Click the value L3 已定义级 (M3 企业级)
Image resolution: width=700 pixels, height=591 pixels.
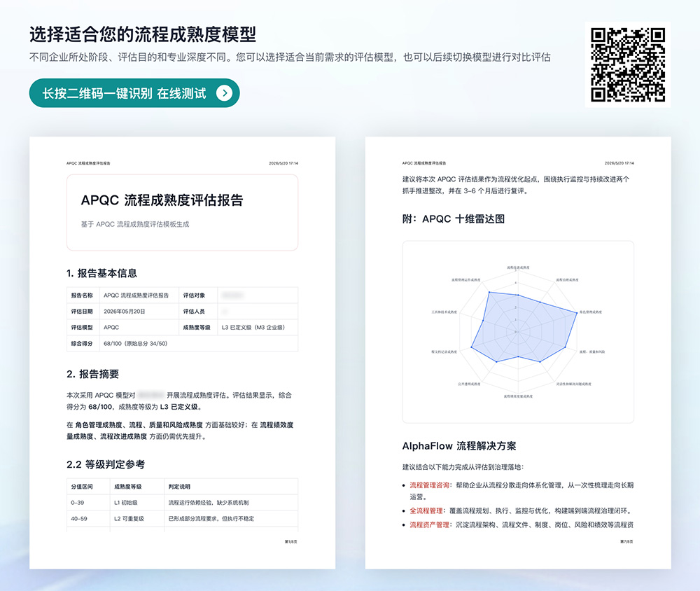[253, 328]
